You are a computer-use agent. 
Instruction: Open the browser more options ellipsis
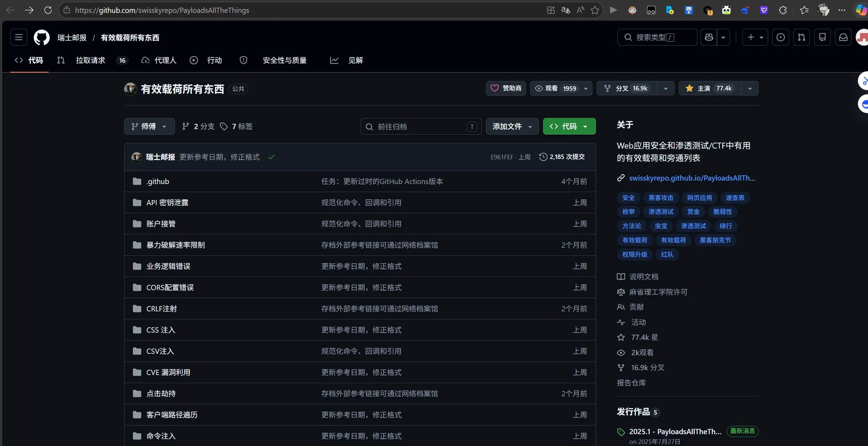click(842, 10)
